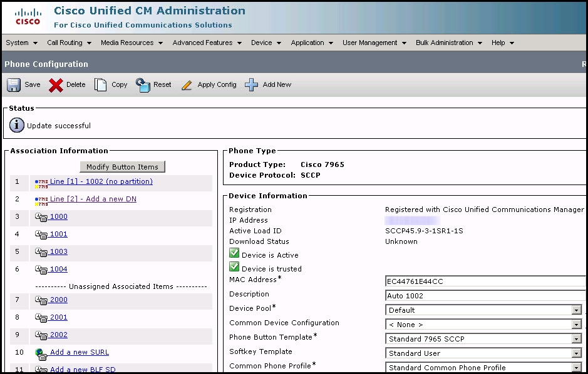Click the Apply Config label
The image size is (588, 374).
(217, 84)
